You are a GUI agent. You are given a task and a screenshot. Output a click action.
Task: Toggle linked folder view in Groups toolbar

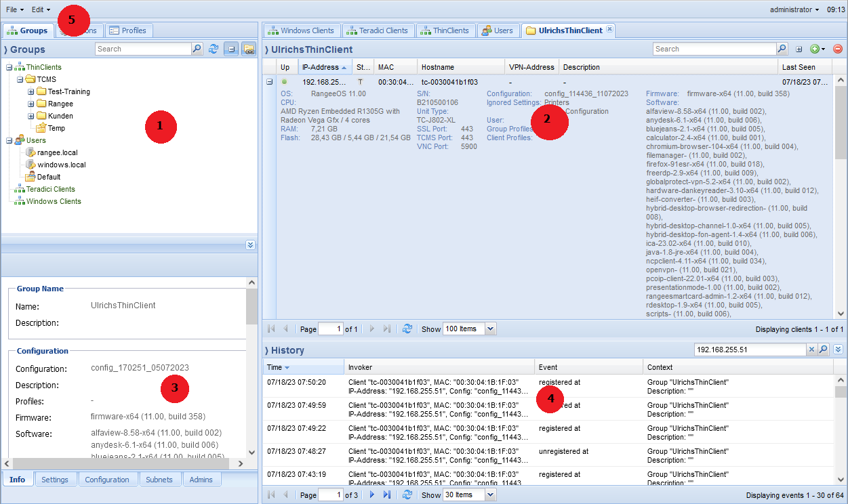coord(248,49)
